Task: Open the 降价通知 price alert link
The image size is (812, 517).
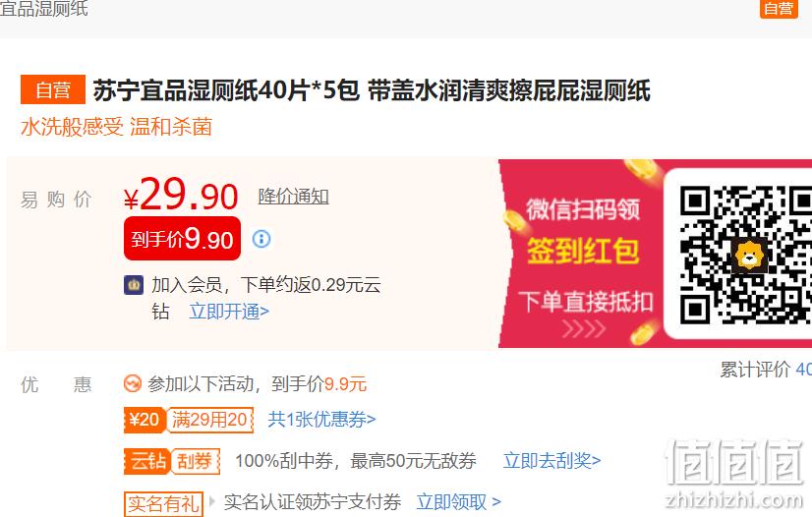Action: (294, 197)
